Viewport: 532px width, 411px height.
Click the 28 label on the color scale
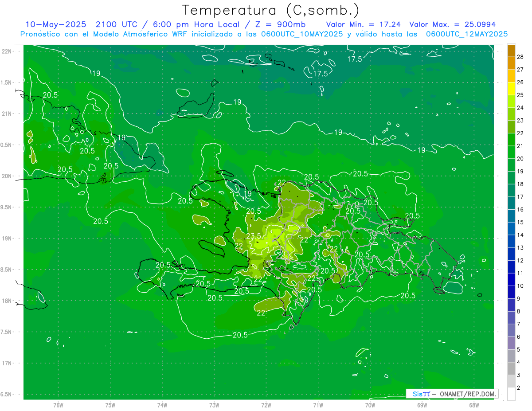pyautogui.click(x=520, y=57)
